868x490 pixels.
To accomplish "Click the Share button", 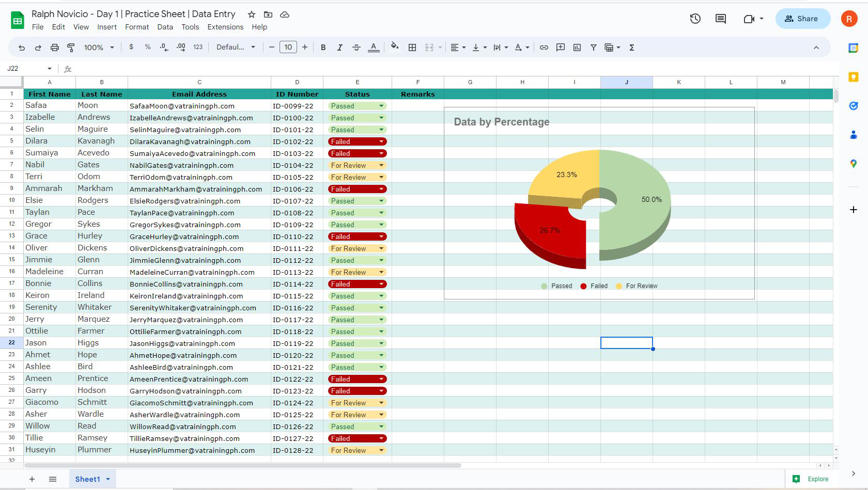I will (802, 19).
